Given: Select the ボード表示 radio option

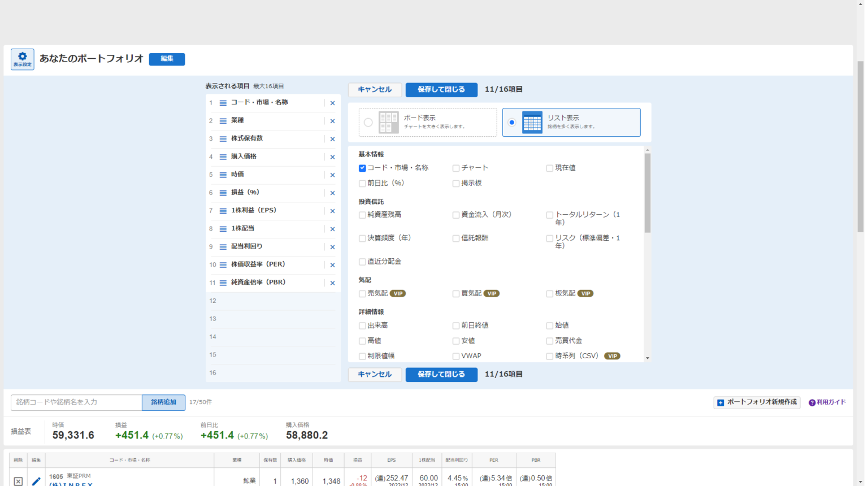Looking at the screenshot, I should coord(368,123).
